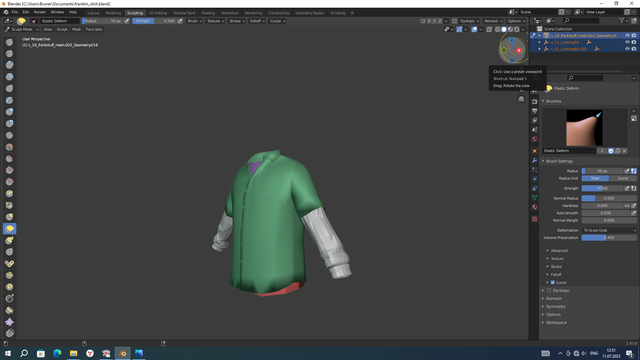
Task: Open Windows Start menu
Action: pyautogui.click(x=8, y=353)
